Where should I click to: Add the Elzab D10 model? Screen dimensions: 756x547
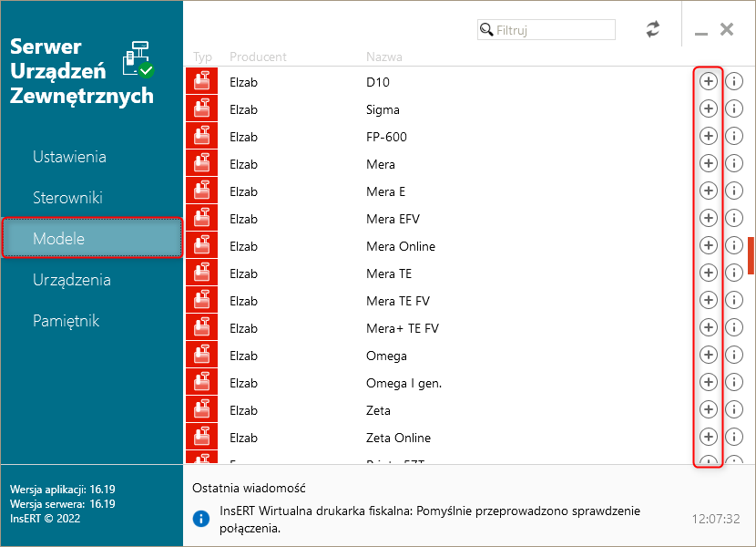coord(708,81)
